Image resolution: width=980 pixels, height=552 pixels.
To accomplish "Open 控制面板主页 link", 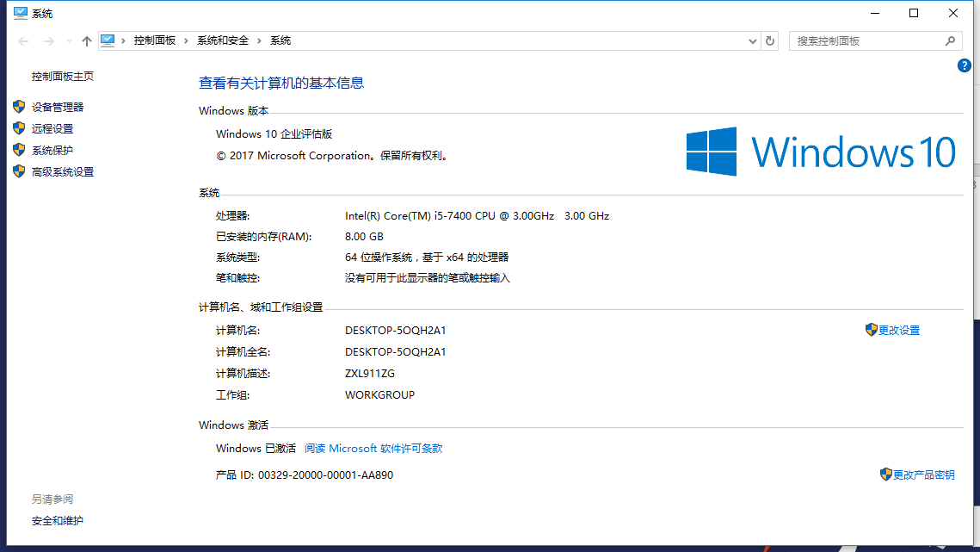I will pyautogui.click(x=63, y=77).
